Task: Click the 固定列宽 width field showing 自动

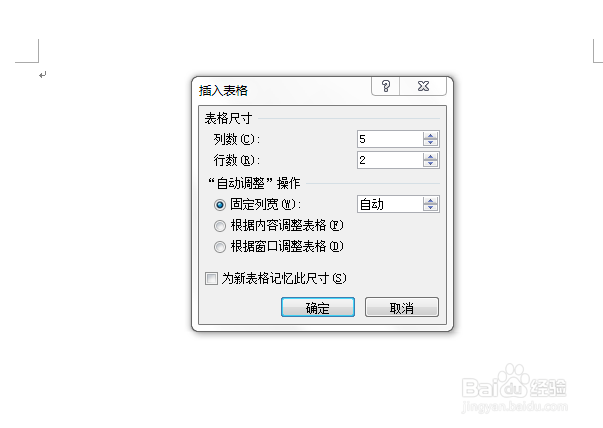Action: click(390, 204)
